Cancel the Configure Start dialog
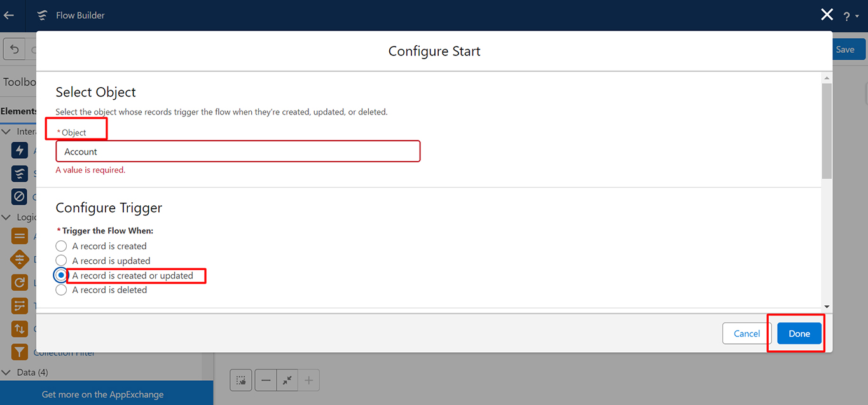 [747, 334]
